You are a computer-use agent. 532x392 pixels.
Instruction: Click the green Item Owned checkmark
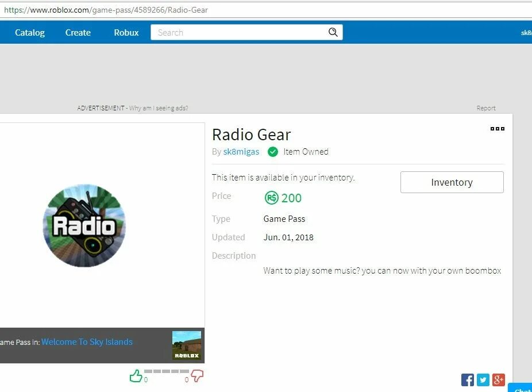tap(273, 152)
